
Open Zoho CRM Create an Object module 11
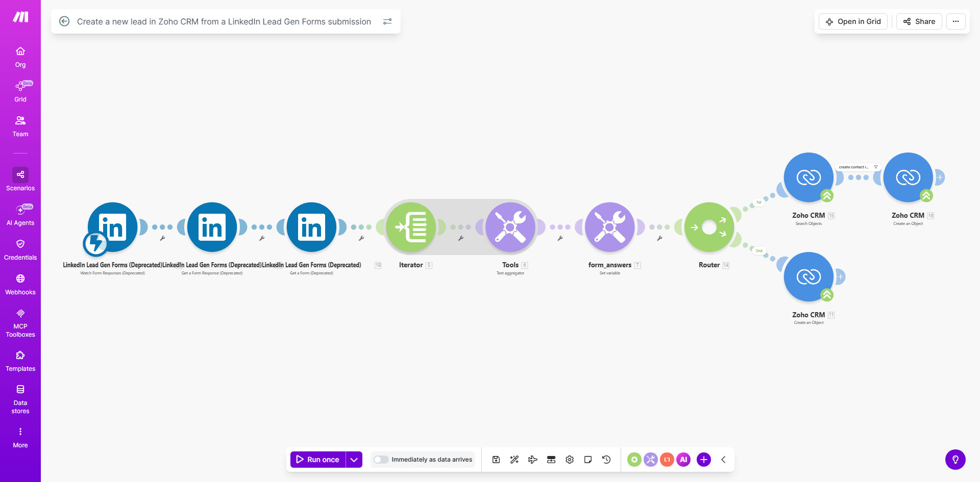809,277
